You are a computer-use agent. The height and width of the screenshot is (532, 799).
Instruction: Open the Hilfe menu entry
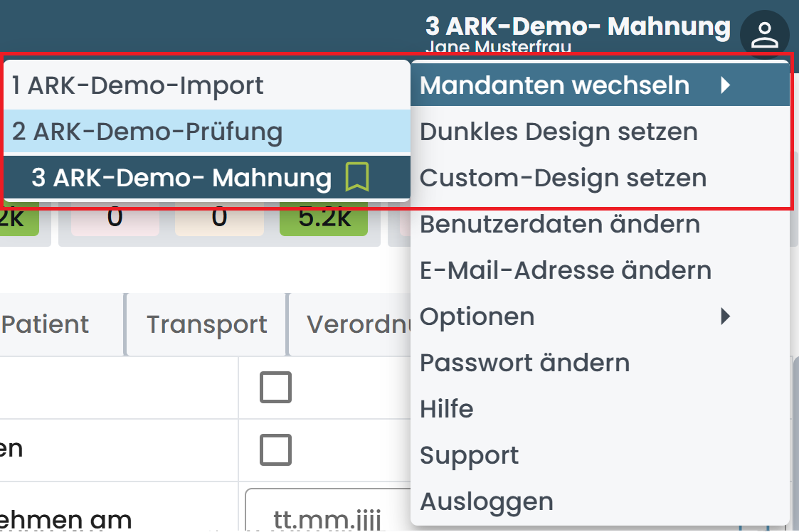tap(447, 409)
